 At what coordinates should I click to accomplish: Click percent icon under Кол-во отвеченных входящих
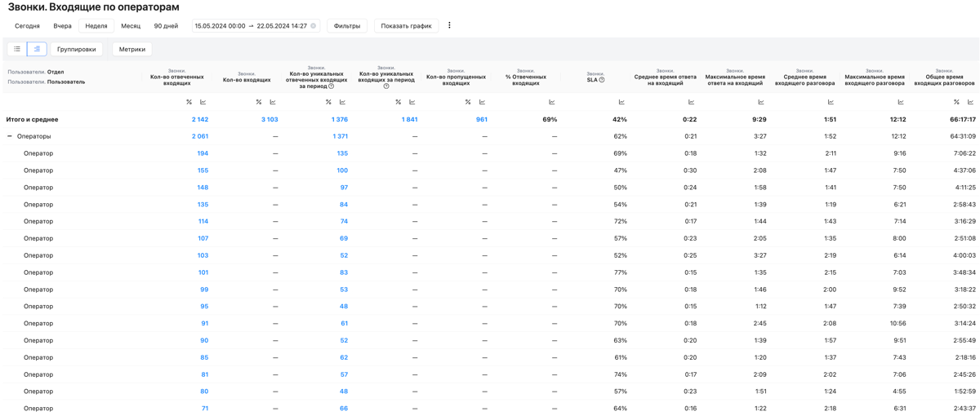pyautogui.click(x=189, y=102)
